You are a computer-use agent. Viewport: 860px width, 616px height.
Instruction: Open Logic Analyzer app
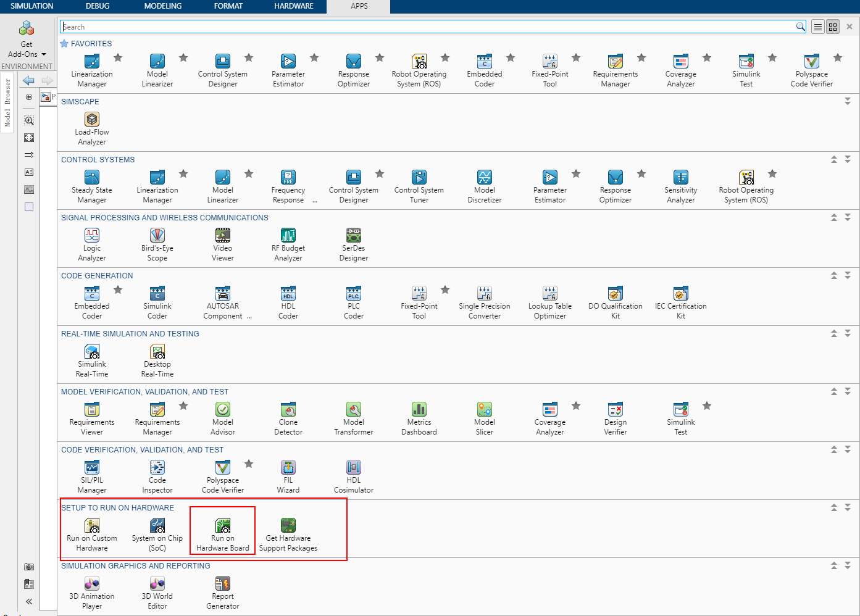92,244
